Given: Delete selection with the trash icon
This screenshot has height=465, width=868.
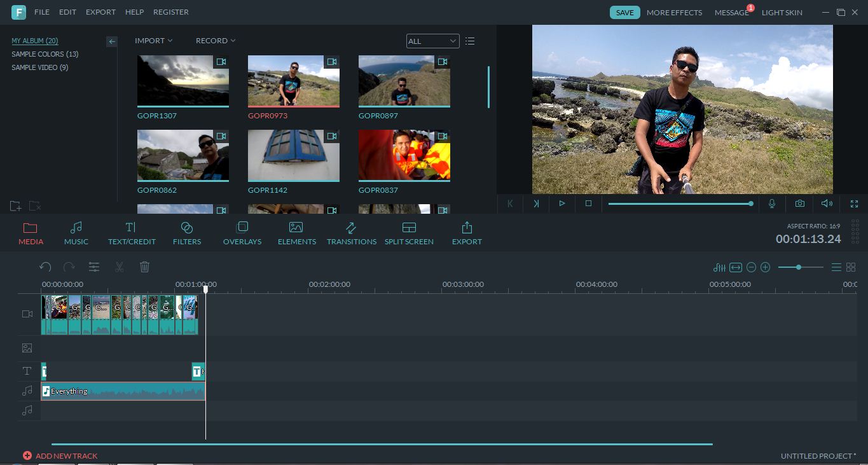Looking at the screenshot, I should (x=144, y=267).
